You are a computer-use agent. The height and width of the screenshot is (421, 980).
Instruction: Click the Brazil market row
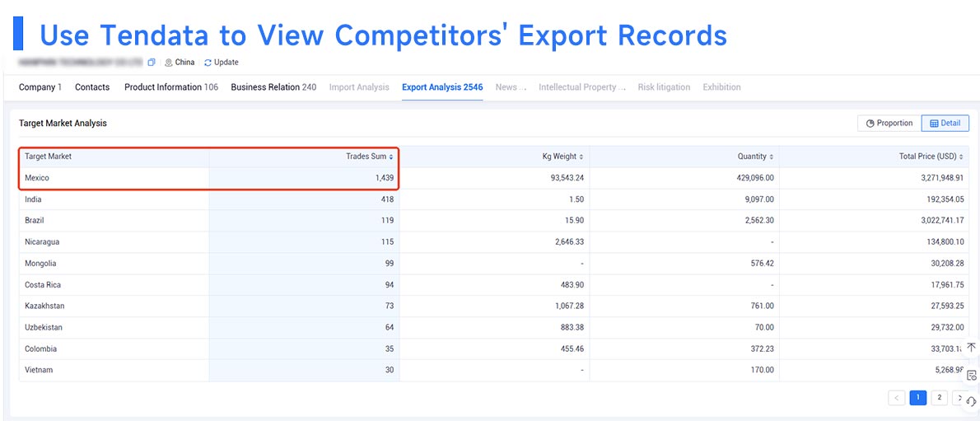tap(494, 221)
